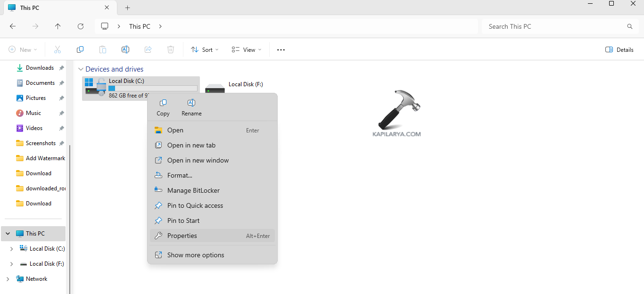Add a new tab with plus icon

click(x=127, y=8)
